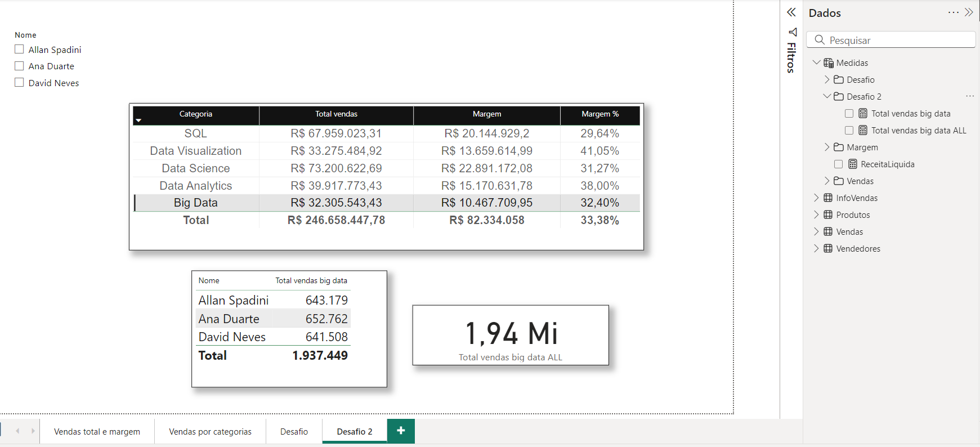Expand the Margem folder
980x447 pixels.
pos(827,147)
